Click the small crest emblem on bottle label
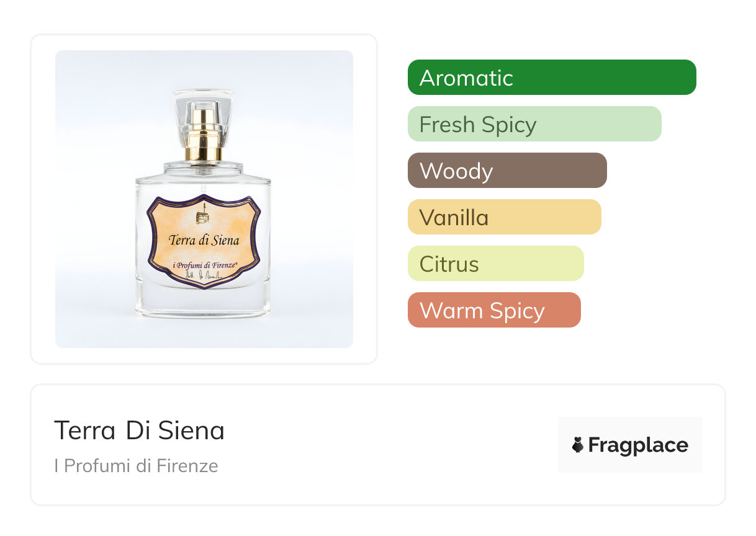Viewport: 756px width, 536px height. coord(202,217)
